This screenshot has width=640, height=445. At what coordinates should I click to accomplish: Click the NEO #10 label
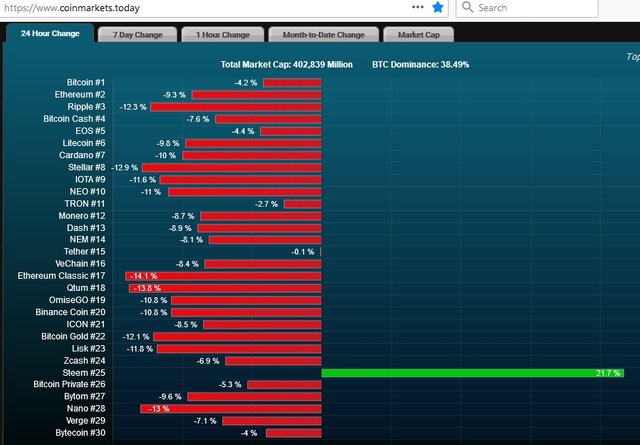tap(87, 192)
